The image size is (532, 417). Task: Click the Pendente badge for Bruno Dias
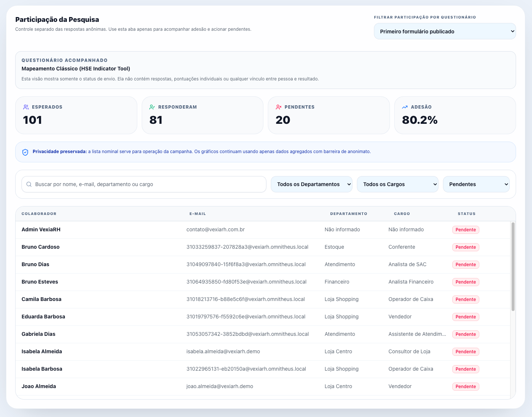466,265
